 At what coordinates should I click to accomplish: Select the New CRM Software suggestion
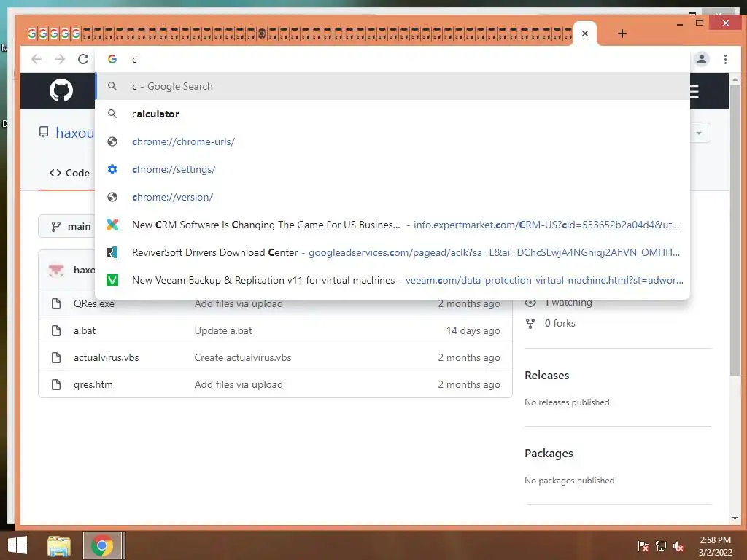[392, 225]
